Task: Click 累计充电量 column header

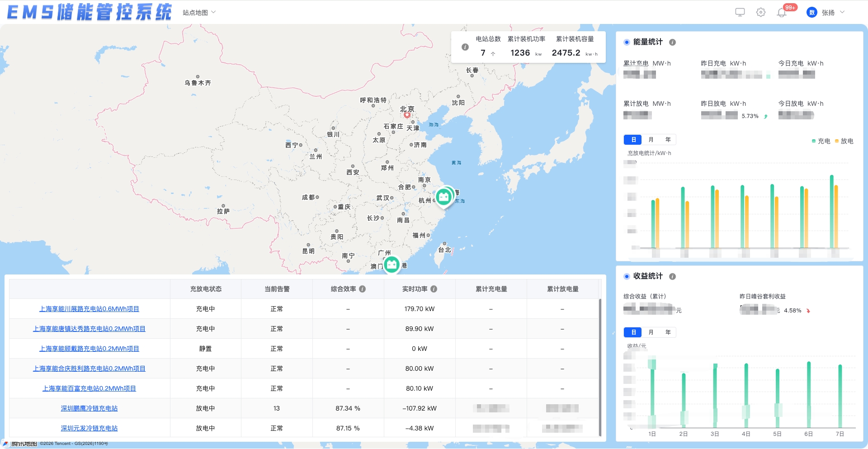Action: click(491, 289)
